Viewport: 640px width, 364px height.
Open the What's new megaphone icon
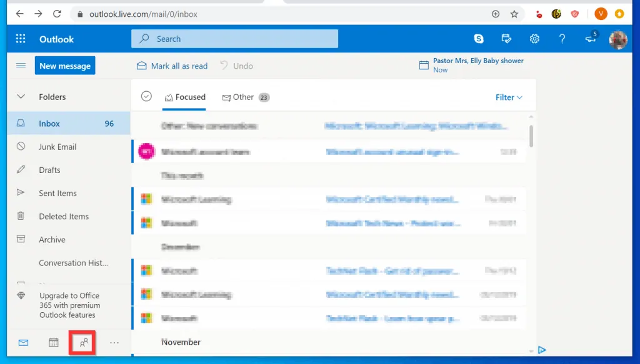point(591,38)
